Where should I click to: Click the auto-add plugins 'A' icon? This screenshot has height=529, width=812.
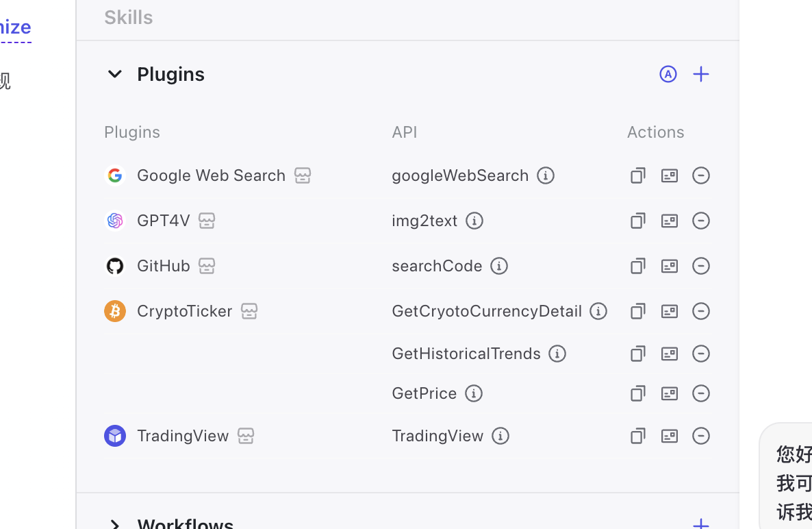[668, 74]
